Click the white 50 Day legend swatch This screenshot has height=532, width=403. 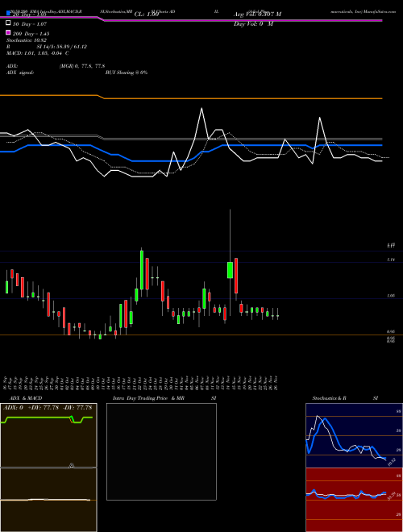coord(9,23)
